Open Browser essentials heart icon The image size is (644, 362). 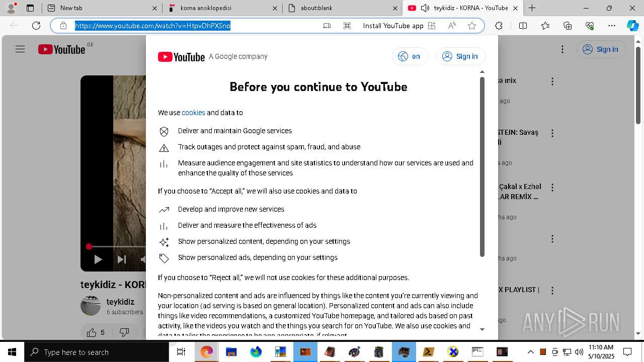590,26
